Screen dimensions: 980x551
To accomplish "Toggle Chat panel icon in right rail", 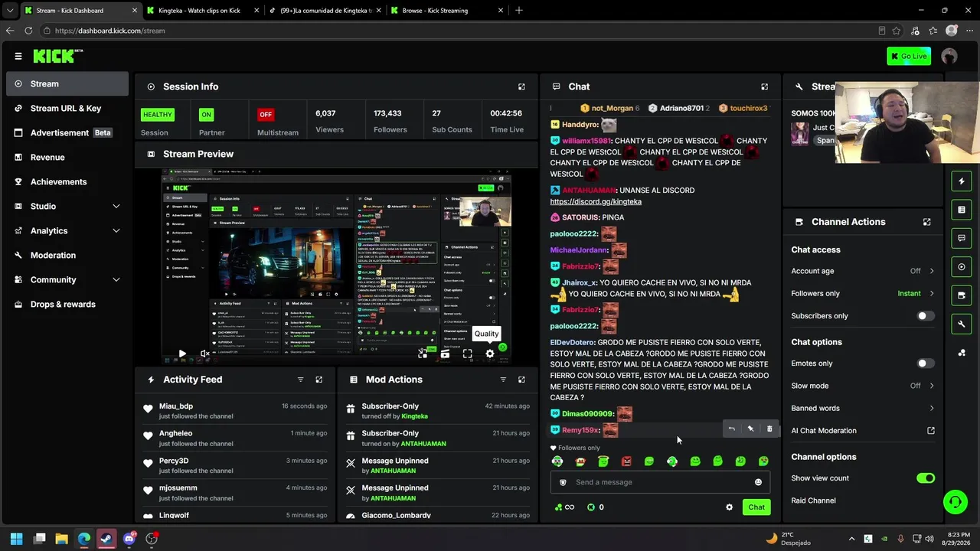I will 962,238.
